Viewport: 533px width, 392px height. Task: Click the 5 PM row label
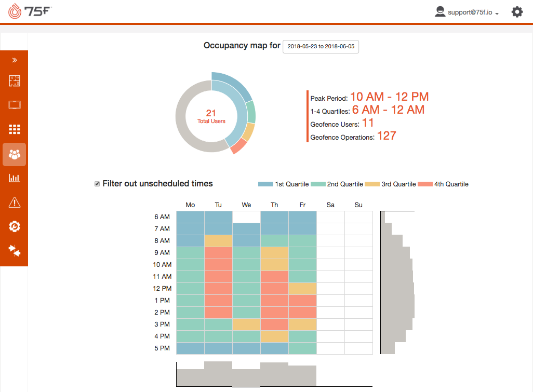pos(162,348)
